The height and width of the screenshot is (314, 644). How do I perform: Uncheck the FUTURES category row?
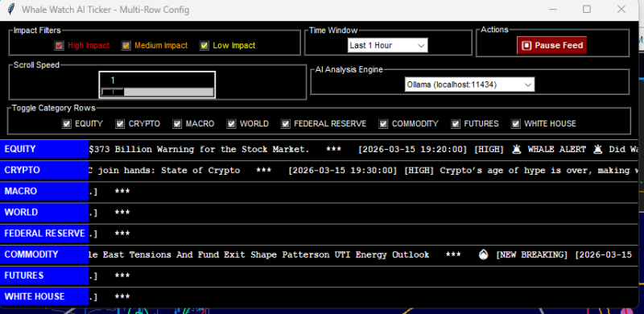456,124
